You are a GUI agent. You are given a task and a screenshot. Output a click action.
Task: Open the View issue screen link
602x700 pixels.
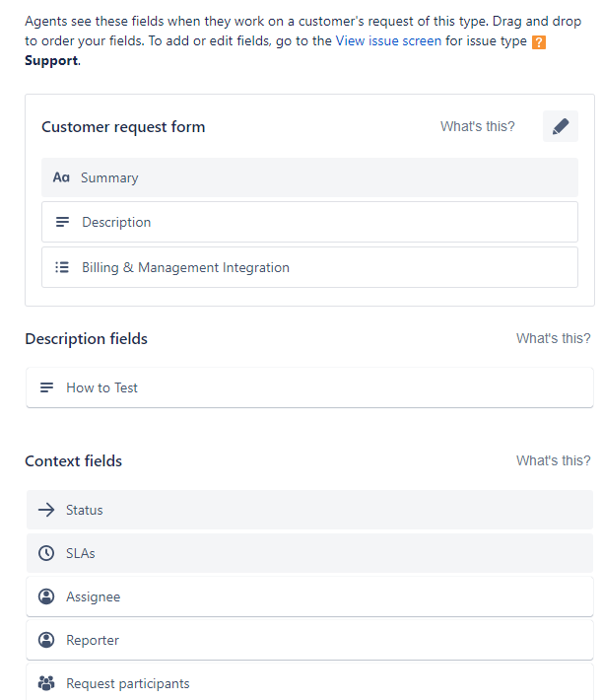(x=388, y=40)
